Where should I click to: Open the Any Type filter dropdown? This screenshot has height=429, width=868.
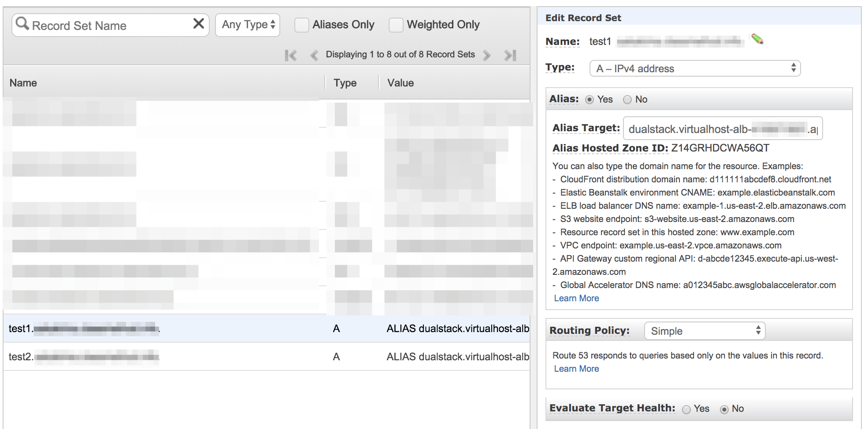(248, 25)
